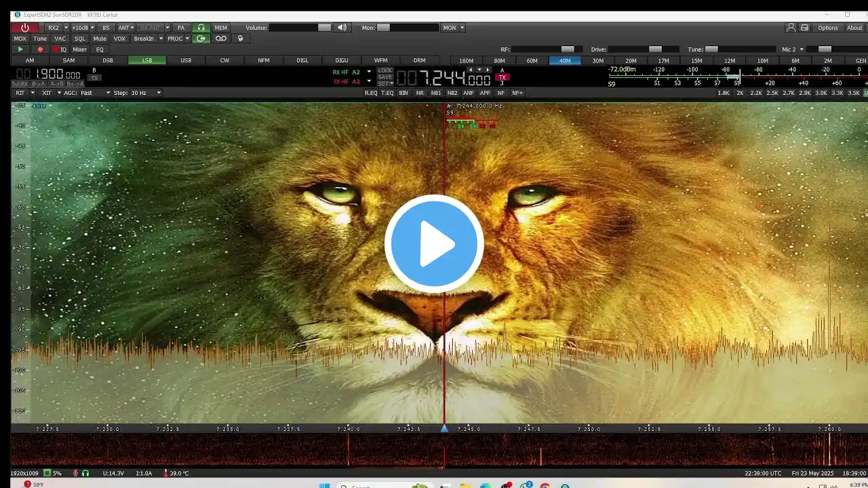Mute audio with the speaker icon
The height and width of the screenshot is (488, 868).
tap(342, 28)
